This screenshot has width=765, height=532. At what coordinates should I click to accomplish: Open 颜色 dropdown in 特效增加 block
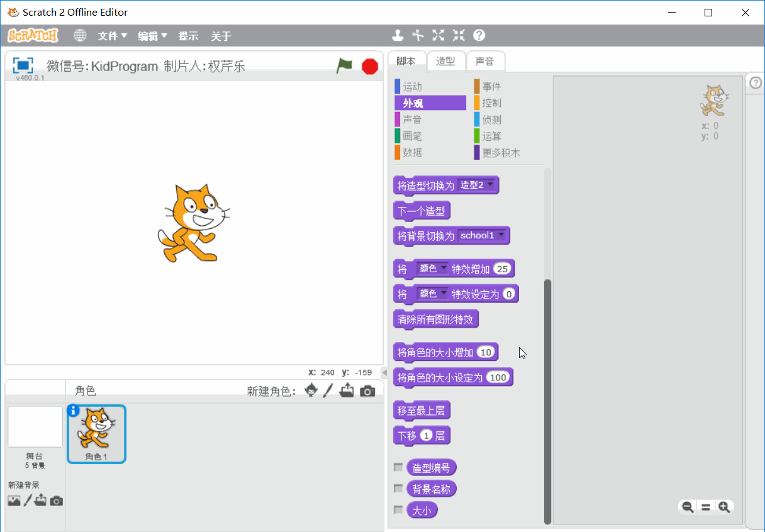(x=432, y=269)
